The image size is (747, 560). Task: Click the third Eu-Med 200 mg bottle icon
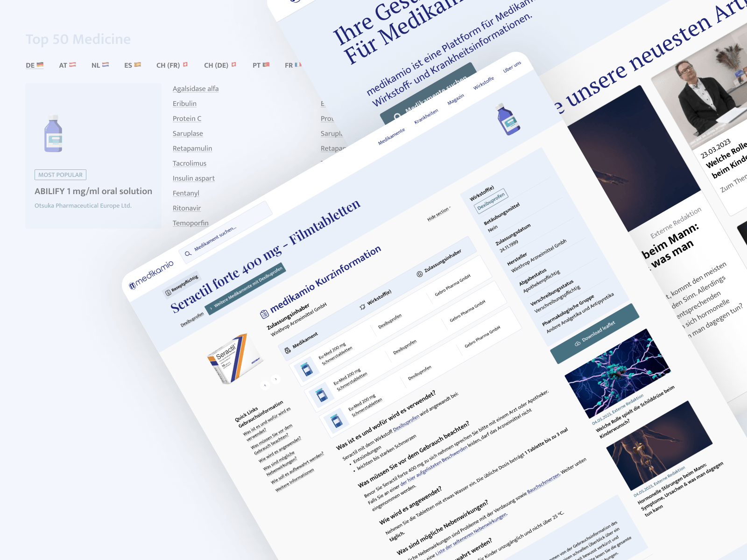pyautogui.click(x=336, y=420)
